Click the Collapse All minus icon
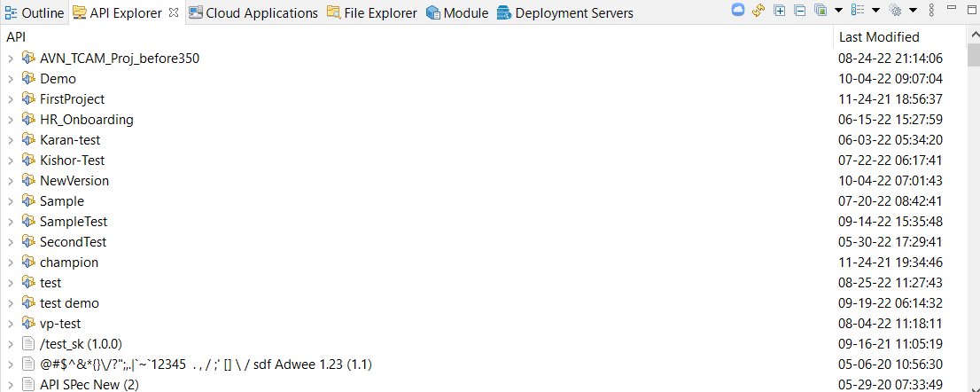 point(799,11)
